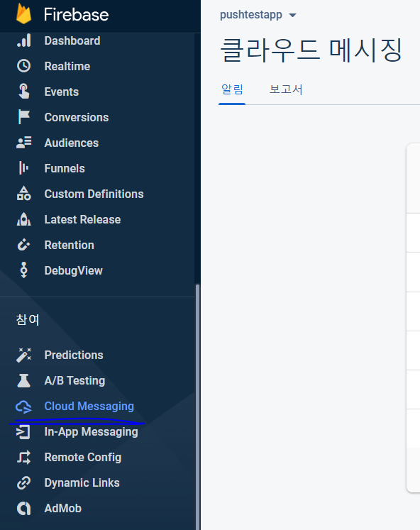Viewport: 420px width, 530px height.
Task: Open the AdMob page
Action: tap(63, 509)
